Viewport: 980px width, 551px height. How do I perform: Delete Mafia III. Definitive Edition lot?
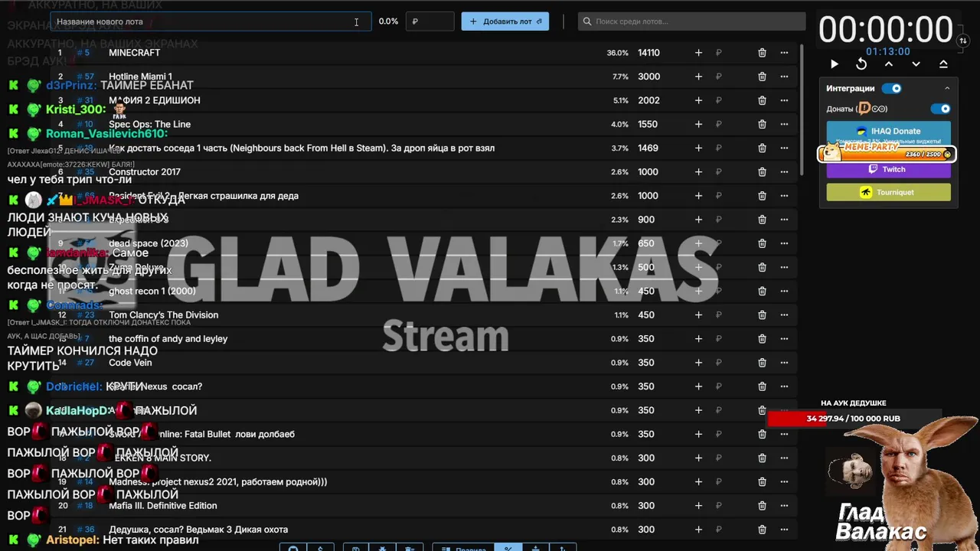pyautogui.click(x=762, y=506)
